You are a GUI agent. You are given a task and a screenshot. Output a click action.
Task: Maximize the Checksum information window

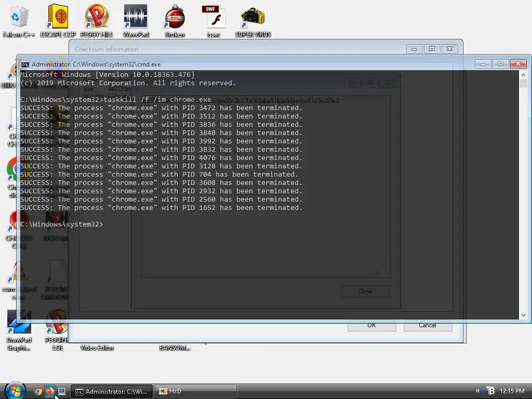coord(432,49)
